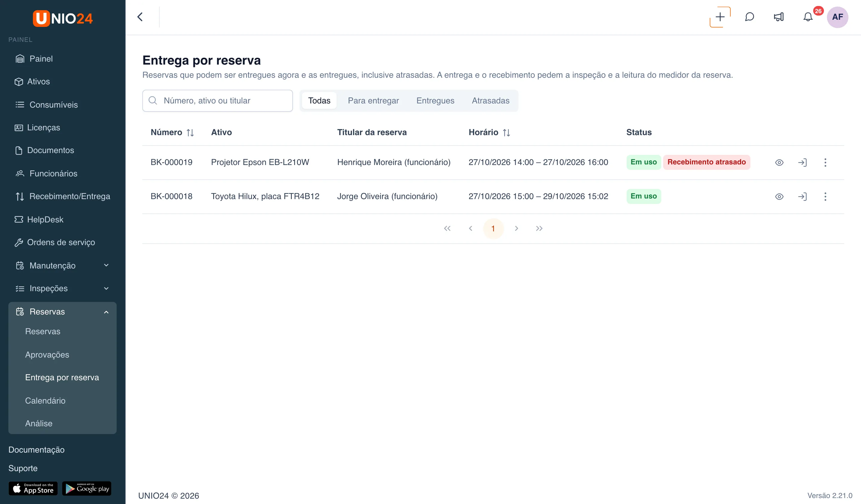The image size is (861, 504).
Task: Go to first page of results
Action: [447, 228]
